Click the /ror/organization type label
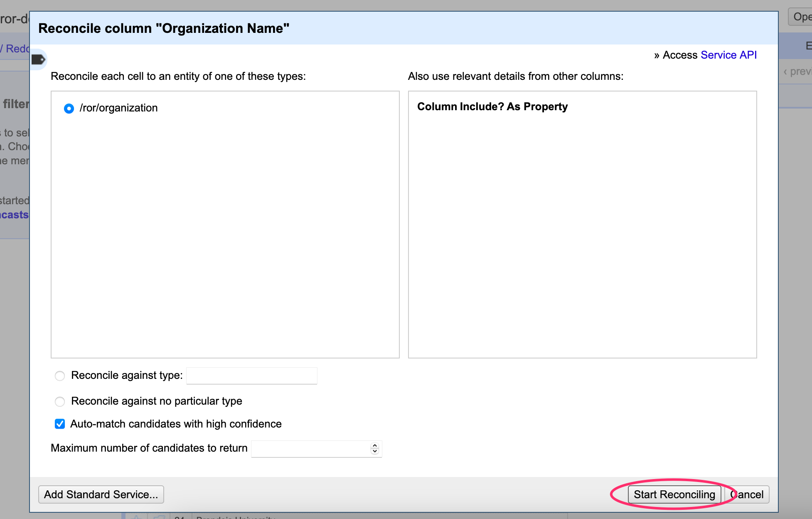 tap(118, 108)
